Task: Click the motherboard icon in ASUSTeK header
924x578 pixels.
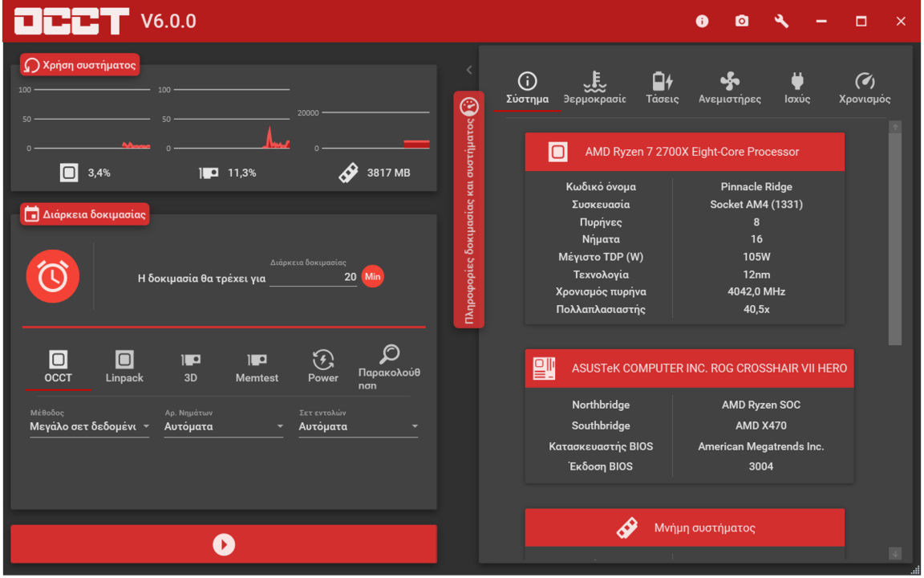Action: (x=544, y=368)
